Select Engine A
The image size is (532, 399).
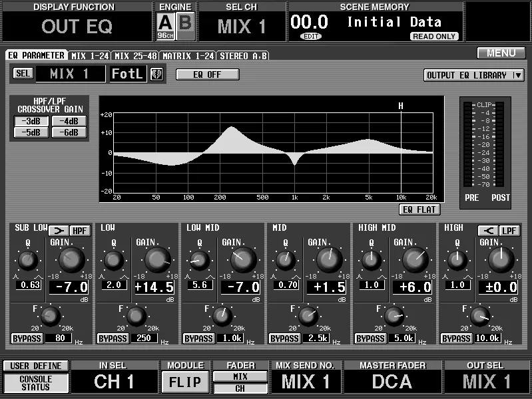click(166, 26)
